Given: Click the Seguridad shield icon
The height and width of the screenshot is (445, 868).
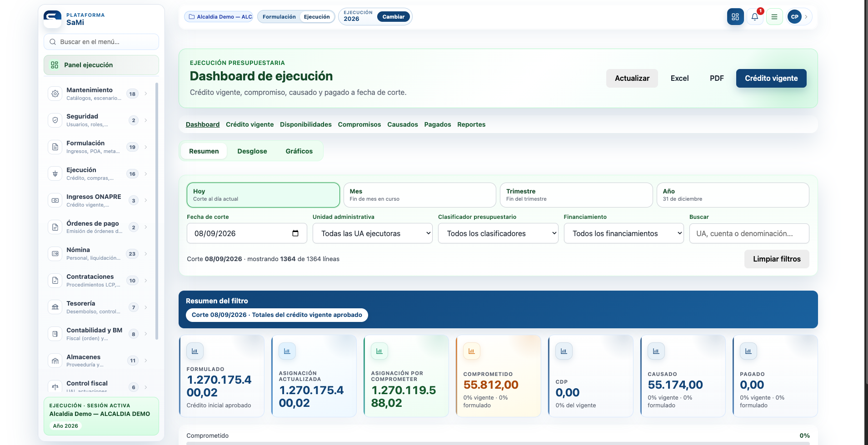Looking at the screenshot, I should click(55, 120).
